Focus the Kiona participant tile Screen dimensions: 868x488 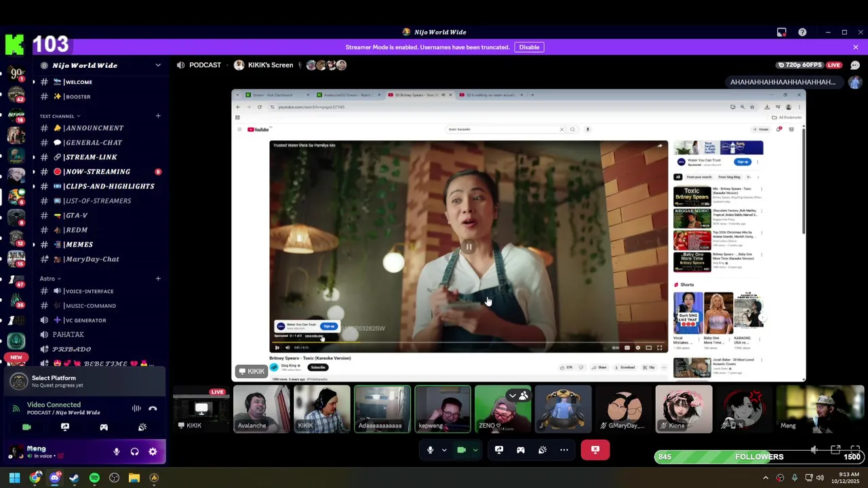point(684,409)
